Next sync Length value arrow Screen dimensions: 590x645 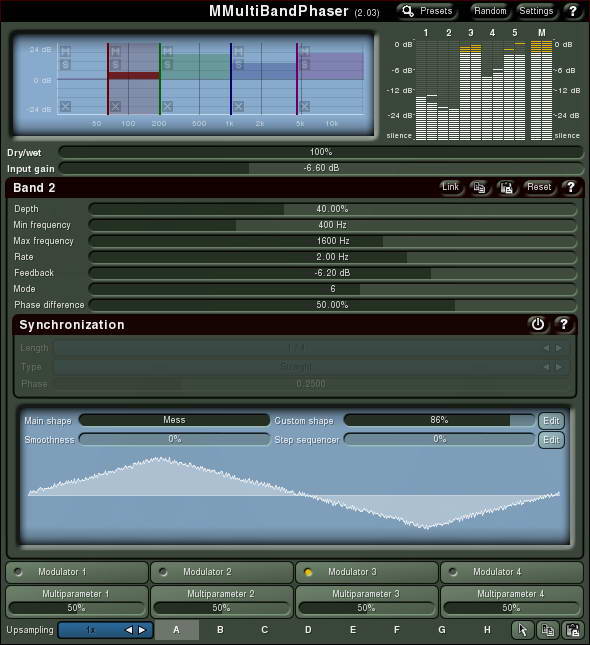(x=559, y=348)
